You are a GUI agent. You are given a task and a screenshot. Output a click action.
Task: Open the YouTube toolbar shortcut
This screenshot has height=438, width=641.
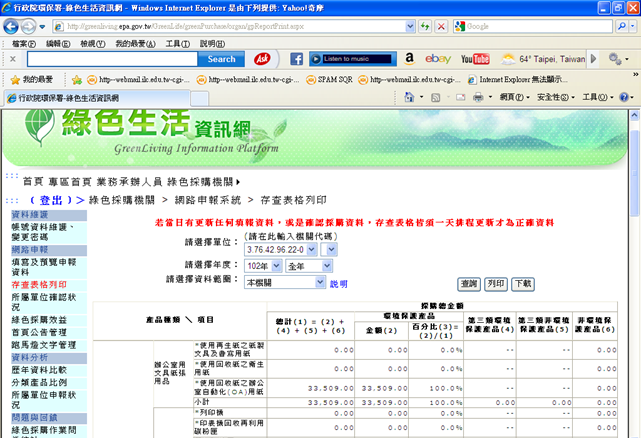[475, 59]
